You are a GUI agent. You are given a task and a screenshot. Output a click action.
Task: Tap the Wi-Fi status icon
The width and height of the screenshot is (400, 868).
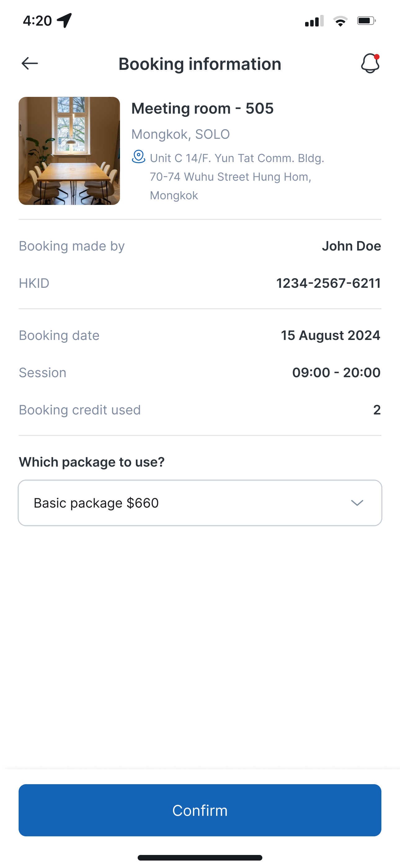[340, 21]
